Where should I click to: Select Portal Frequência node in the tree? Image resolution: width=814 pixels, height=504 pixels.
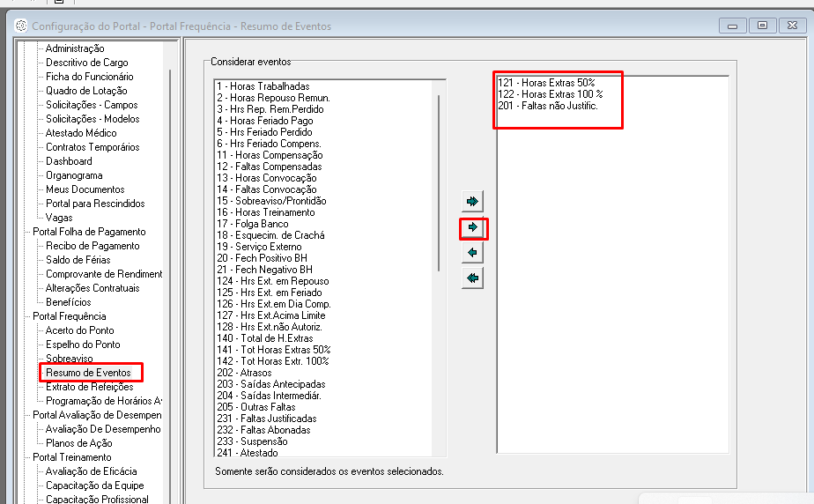pyautogui.click(x=70, y=316)
